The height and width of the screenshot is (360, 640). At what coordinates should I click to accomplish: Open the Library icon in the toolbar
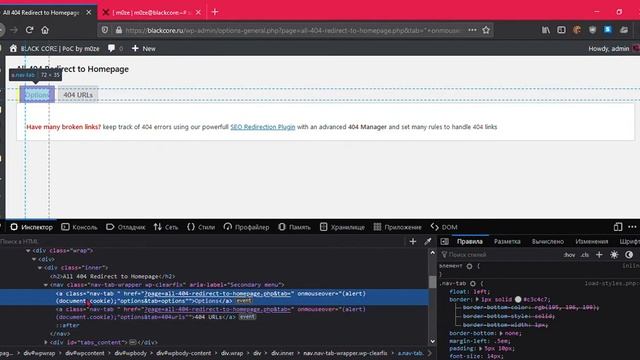[546, 30]
